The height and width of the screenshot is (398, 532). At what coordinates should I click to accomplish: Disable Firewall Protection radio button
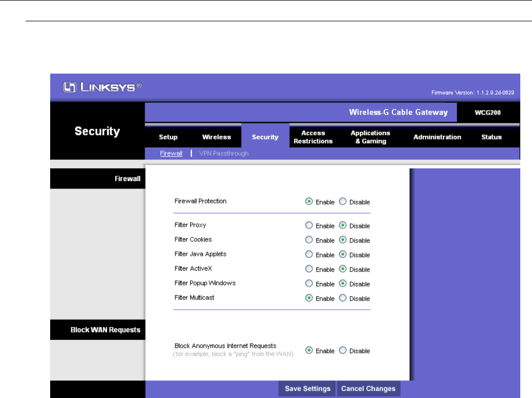[343, 201]
